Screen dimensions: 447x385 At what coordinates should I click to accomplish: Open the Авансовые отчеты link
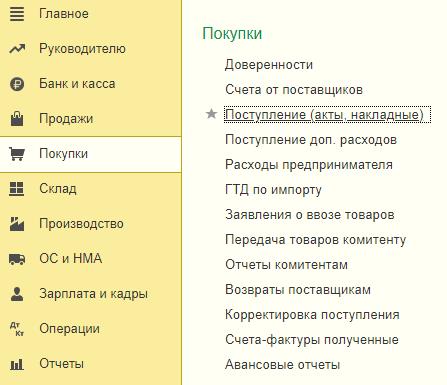click(x=282, y=365)
